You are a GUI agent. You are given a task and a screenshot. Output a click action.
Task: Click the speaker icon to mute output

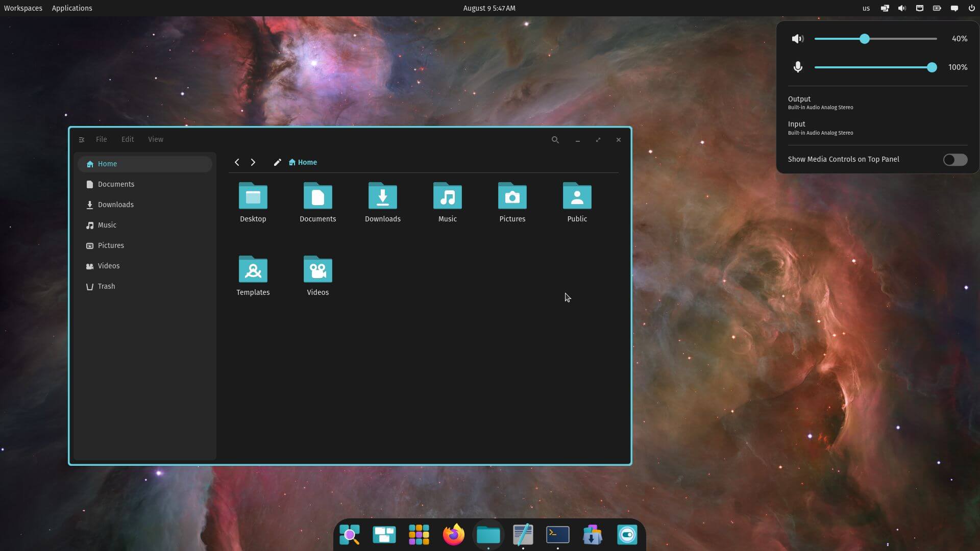(x=798, y=38)
